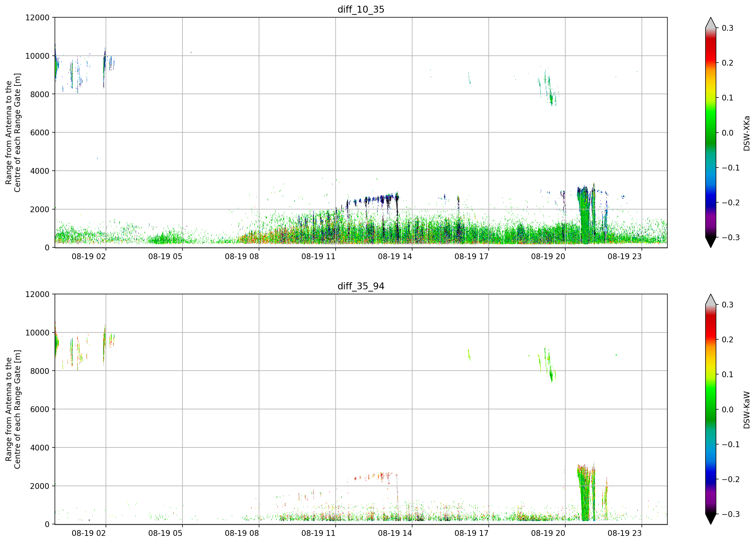Click the 12000 y-tick of diff_35_94 plot
The height and width of the screenshot is (543, 756).
tap(37, 295)
